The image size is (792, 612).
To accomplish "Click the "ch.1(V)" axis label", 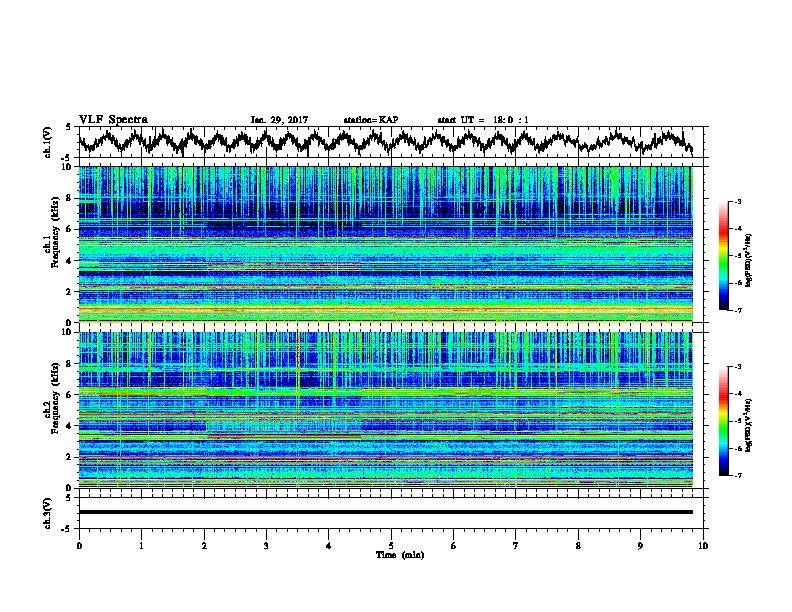I will pyautogui.click(x=47, y=142).
